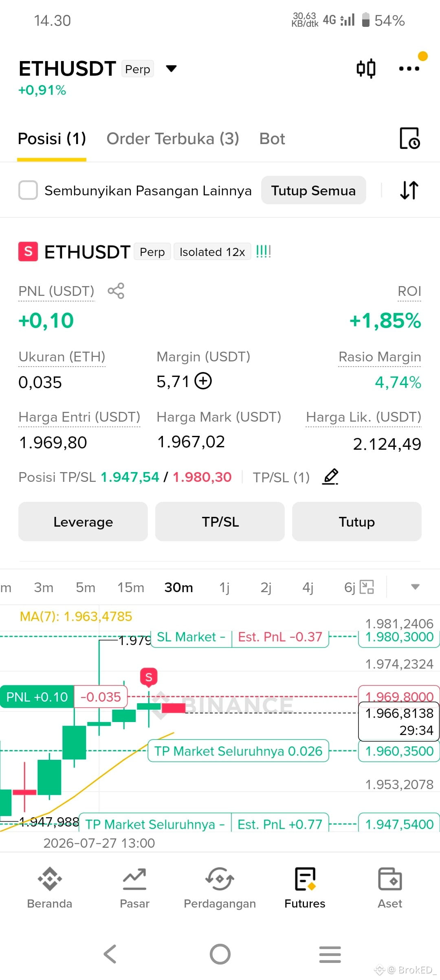The width and height of the screenshot is (440, 980).
Task: Share PNL via the share icon
Action: point(116,291)
